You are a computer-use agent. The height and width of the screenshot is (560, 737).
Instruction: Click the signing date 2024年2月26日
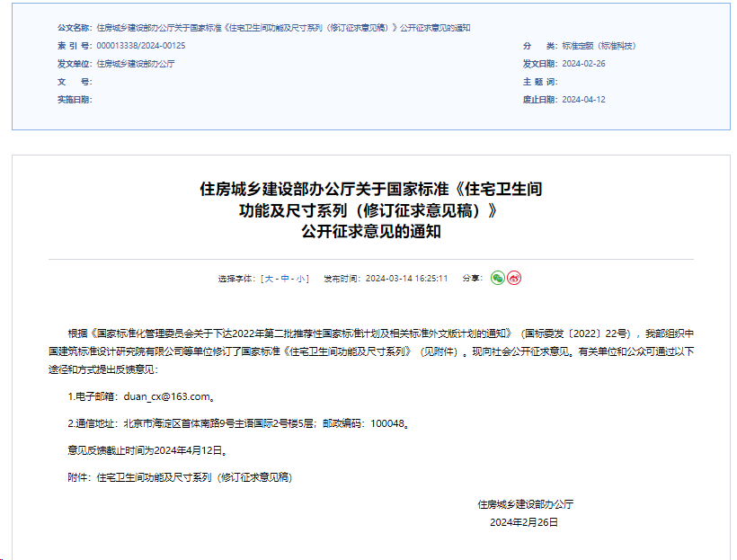[x=524, y=522]
